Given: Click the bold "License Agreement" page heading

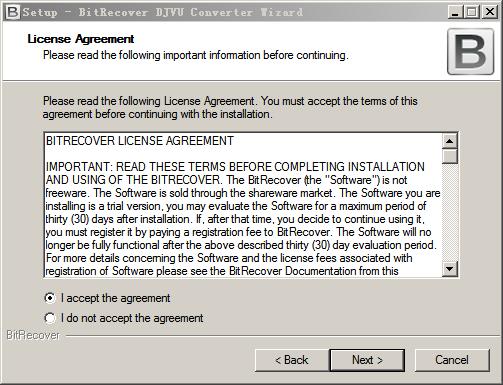Looking at the screenshot, I should (x=81, y=39).
